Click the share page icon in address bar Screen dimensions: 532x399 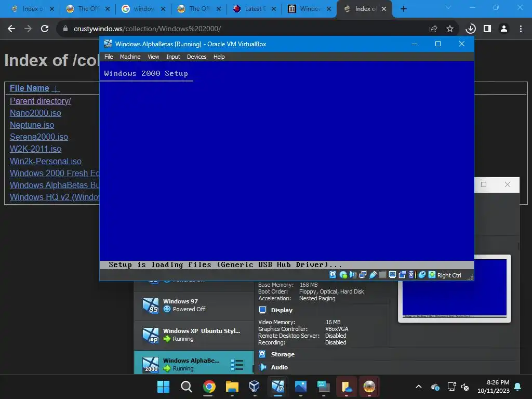pyautogui.click(x=433, y=29)
